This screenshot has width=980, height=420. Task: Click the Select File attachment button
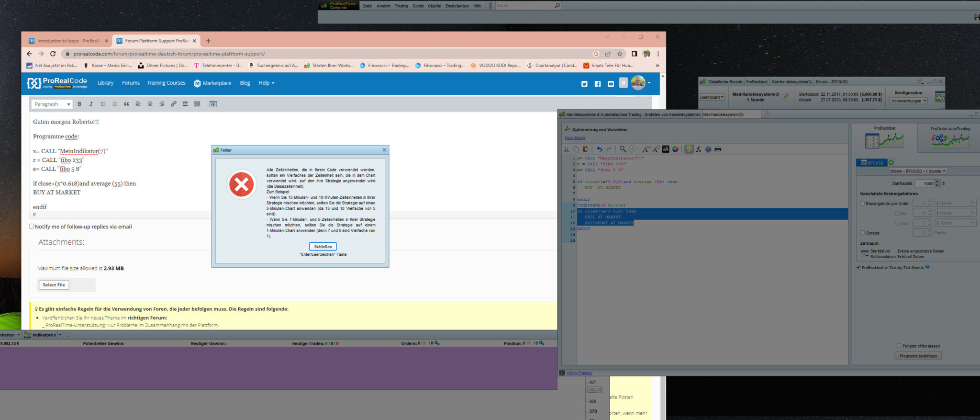(x=54, y=285)
